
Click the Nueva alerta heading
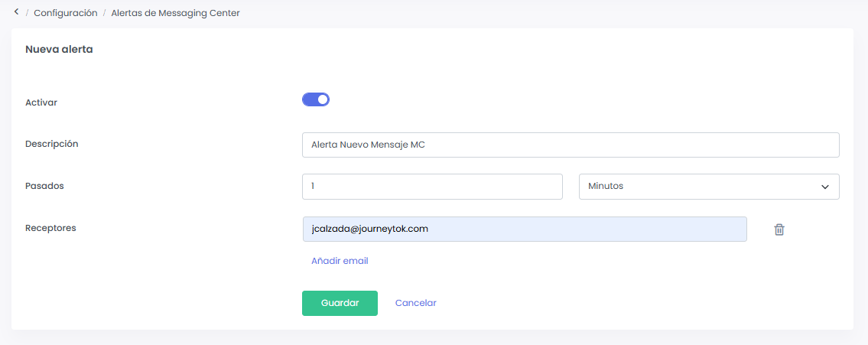pyautogui.click(x=59, y=50)
